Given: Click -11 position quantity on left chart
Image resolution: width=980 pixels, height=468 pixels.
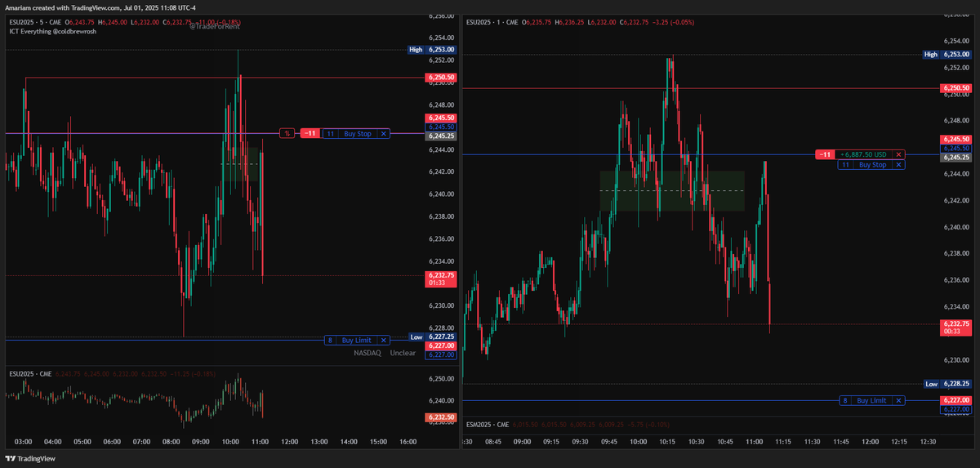Looking at the screenshot, I should coord(310,133).
